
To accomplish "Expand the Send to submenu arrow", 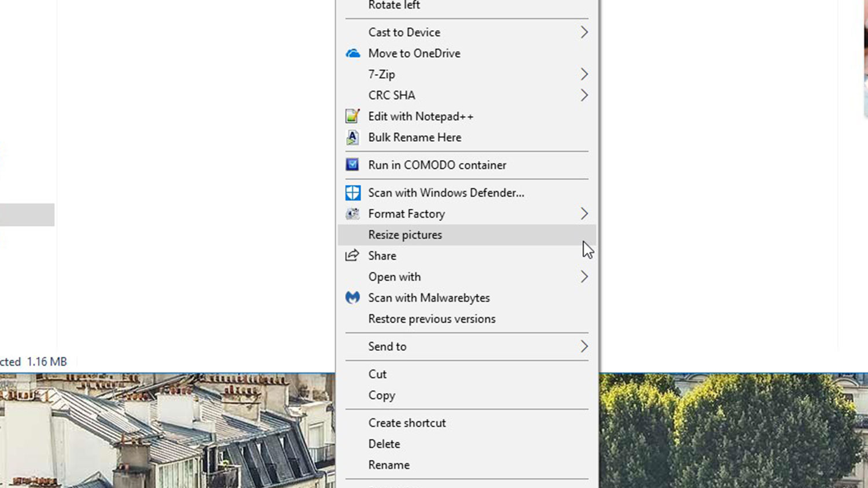I will click(x=584, y=346).
